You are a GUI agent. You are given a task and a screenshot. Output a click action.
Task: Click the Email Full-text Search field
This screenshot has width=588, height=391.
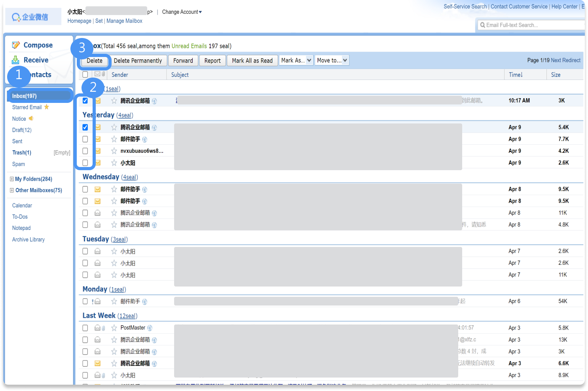pyautogui.click(x=531, y=25)
